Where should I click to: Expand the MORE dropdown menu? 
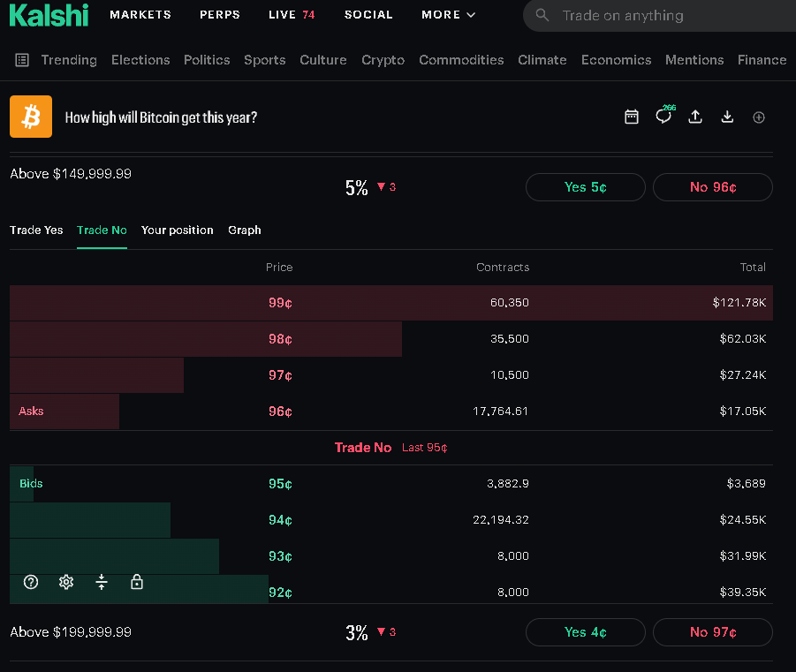pos(448,15)
